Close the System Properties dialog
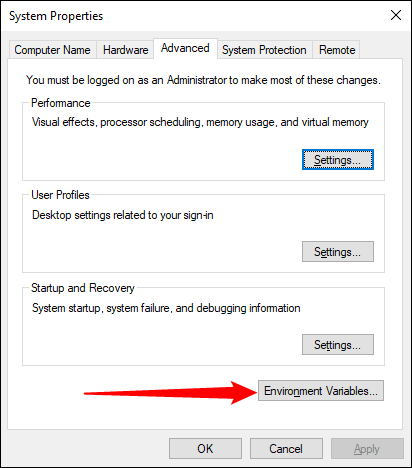412x468 pixels. 396,15
